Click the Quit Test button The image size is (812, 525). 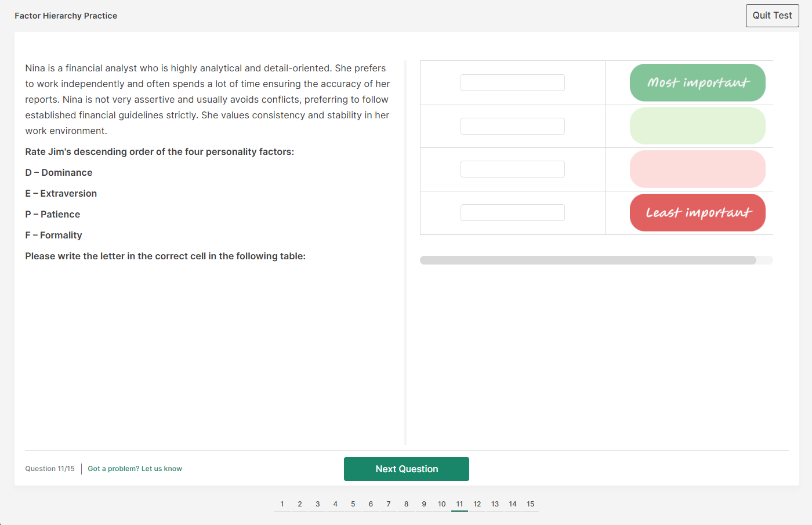(772, 16)
